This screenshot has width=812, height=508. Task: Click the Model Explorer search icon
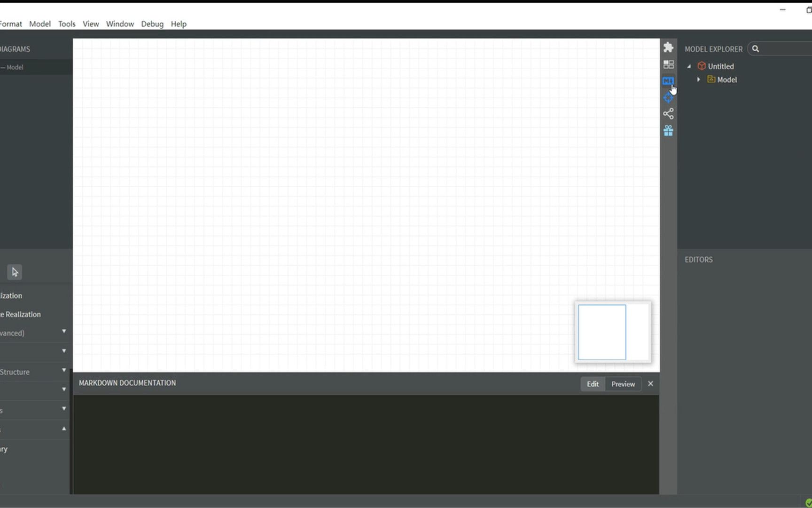[756, 48]
